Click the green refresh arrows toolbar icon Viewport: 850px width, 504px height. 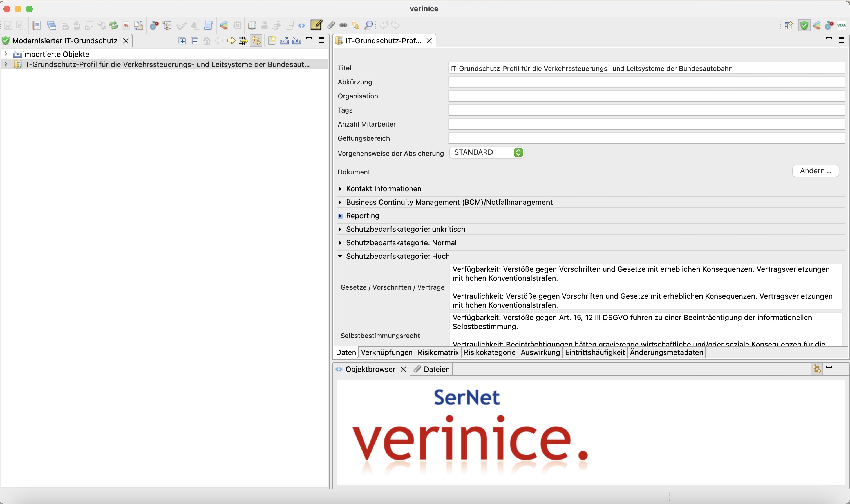[x=114, y=25]
